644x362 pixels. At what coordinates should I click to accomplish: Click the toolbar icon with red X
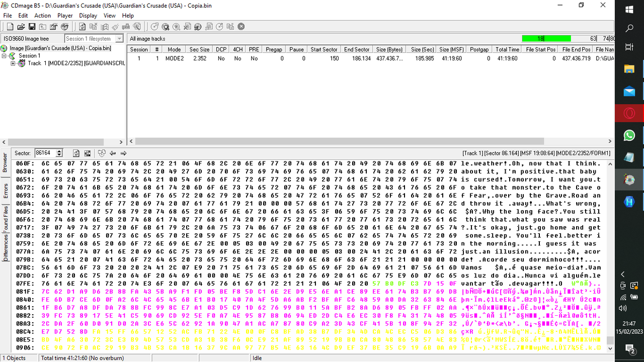coord(93,27)
